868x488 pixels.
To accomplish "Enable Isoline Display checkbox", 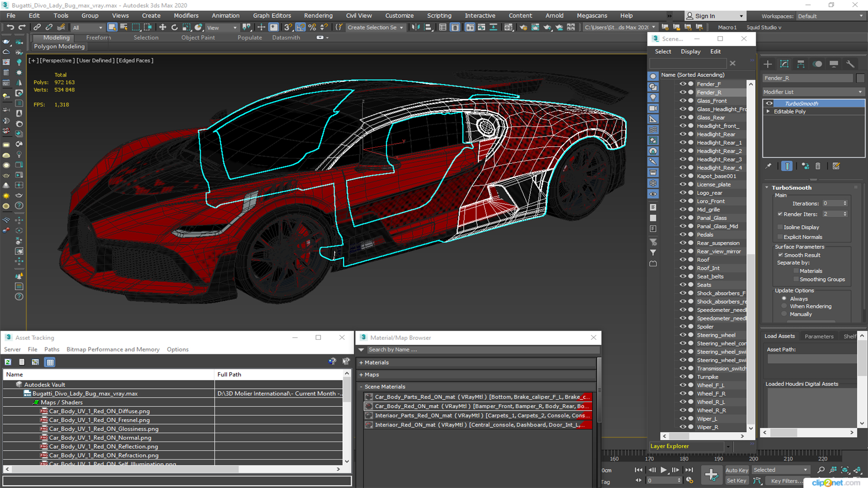I will tap(780, 227).
